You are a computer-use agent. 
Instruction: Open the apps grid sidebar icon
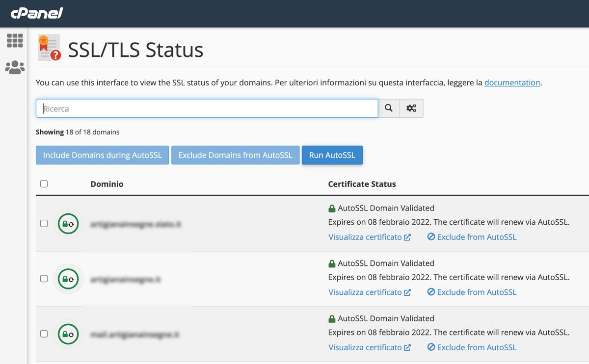[x=15, y=41]
